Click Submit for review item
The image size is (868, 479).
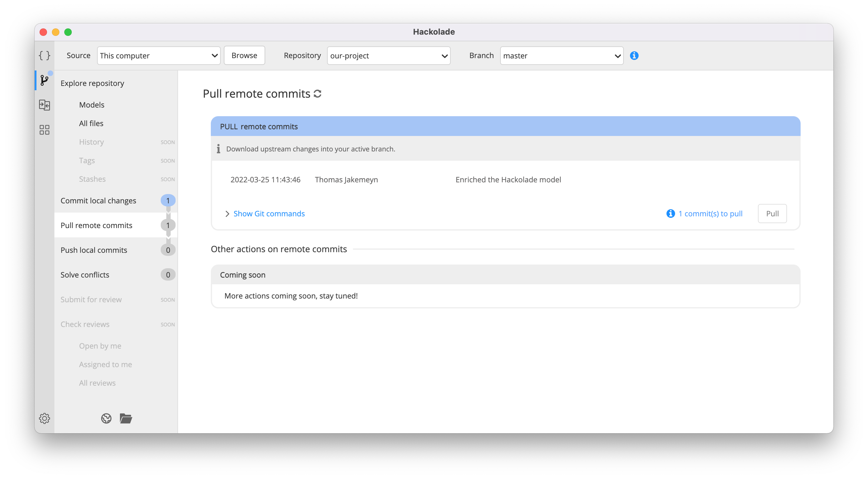point(91,299)
